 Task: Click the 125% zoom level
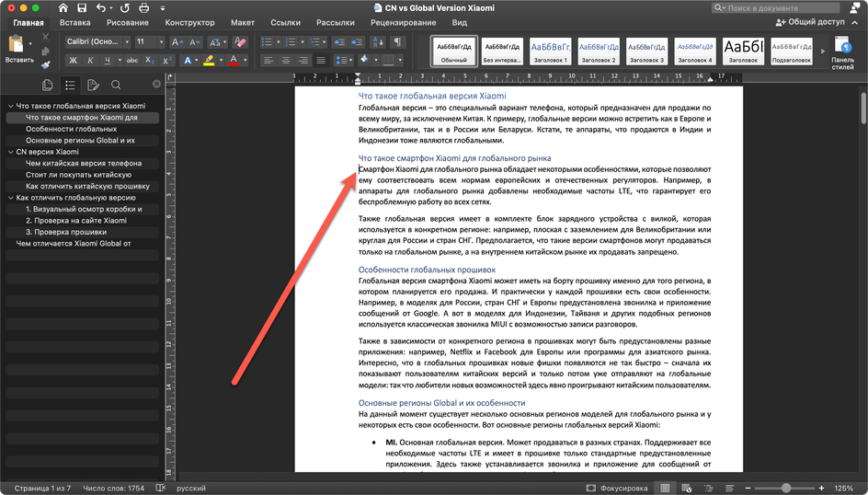(x=844, y=488)
